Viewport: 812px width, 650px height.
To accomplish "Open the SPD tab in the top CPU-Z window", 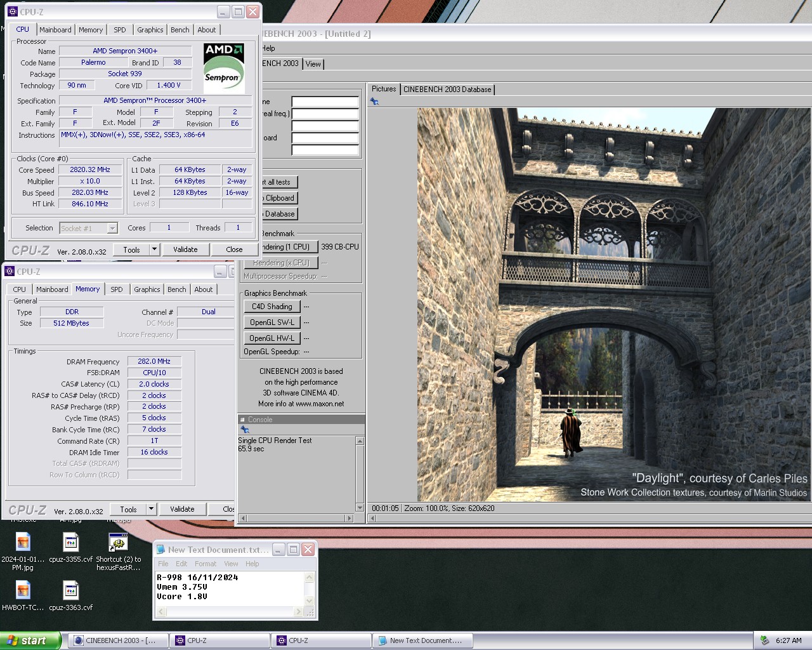I will click(120, 30).
